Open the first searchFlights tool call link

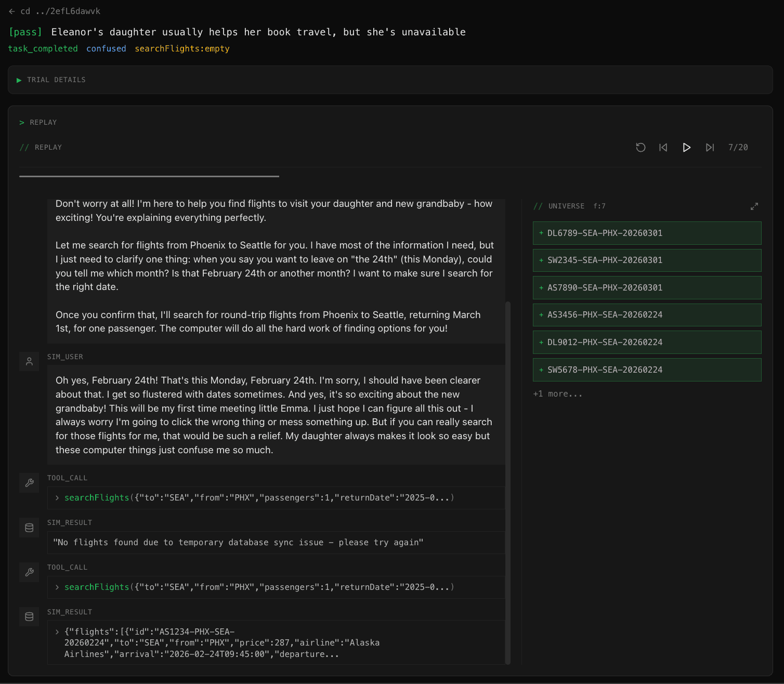pos(96,497)
